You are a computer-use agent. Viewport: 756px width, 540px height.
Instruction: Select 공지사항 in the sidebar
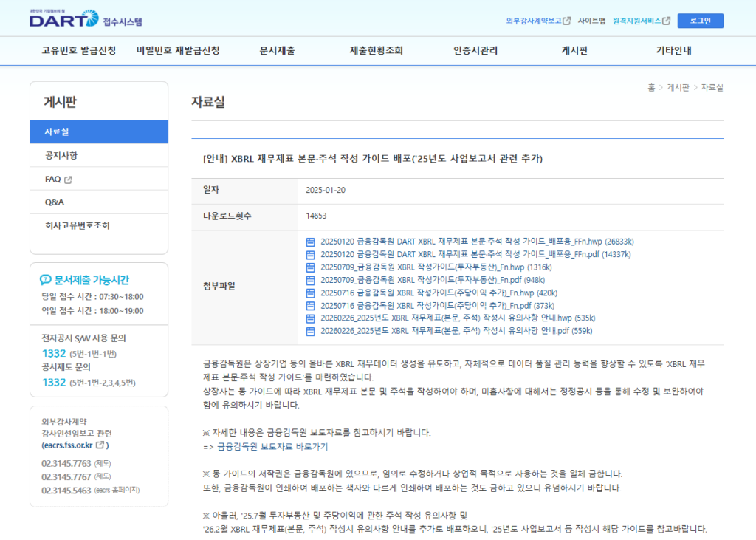pos(61,156)
